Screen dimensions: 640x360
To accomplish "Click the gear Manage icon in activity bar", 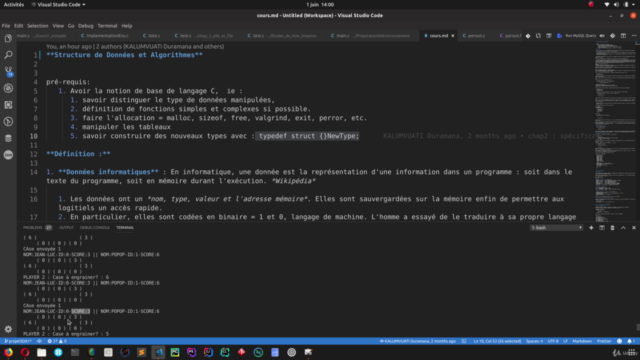I will point(8,329).
